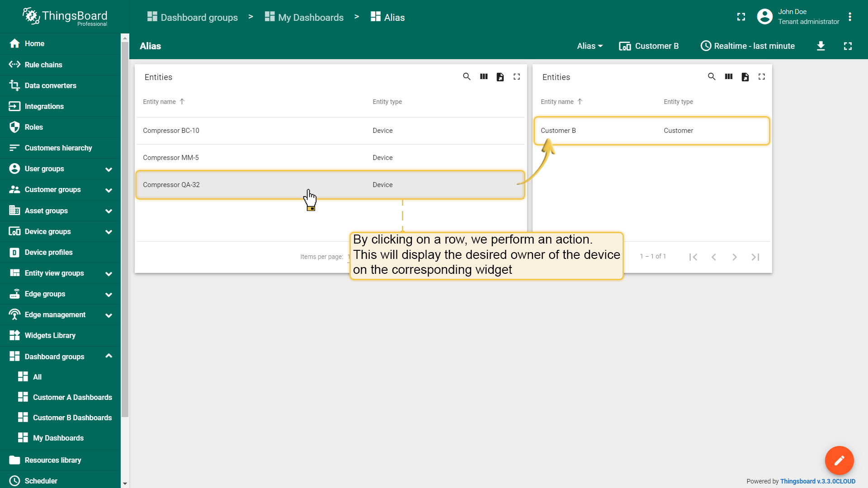The image size is (868, 488).
Task: Collapse Dashboard groups chevron
Action: click(x=108, y=356)
